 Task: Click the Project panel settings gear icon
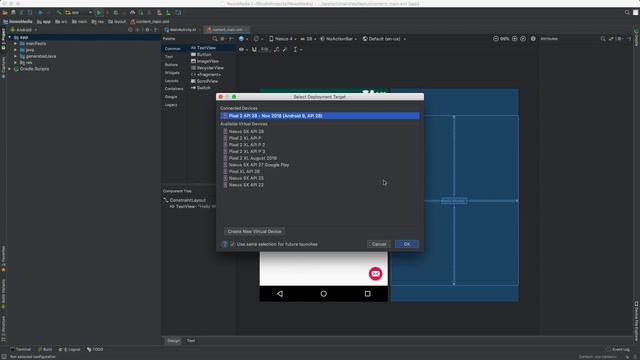tap(147, 30)
